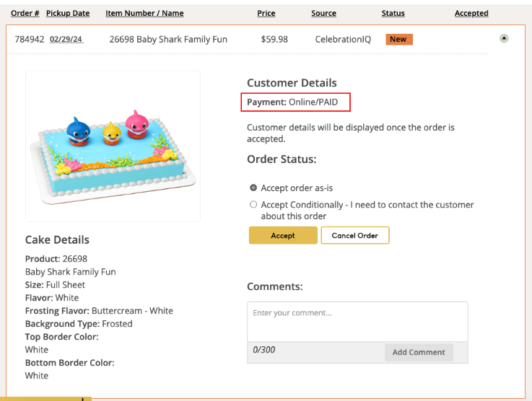Select Accept Conditionally radio option
Screen dimensions: 532x401
(253, 205)
